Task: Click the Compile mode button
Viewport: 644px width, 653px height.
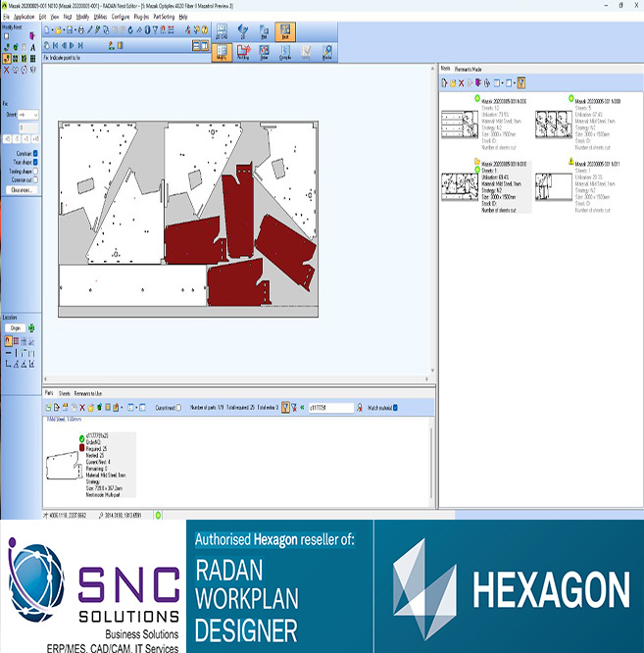Action: tap(285, 53)
